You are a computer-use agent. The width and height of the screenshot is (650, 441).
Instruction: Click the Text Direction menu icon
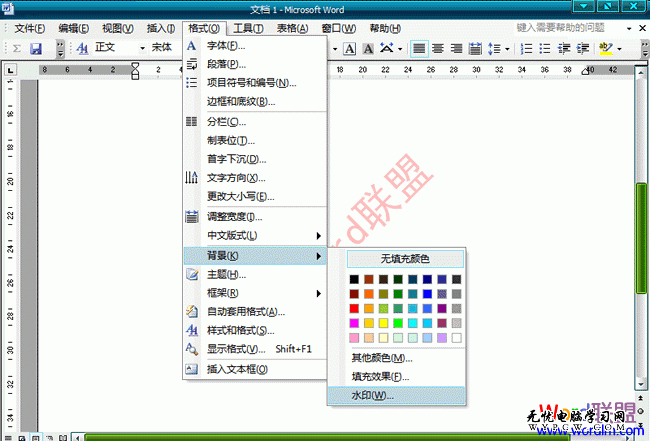[x=191, y=177]
